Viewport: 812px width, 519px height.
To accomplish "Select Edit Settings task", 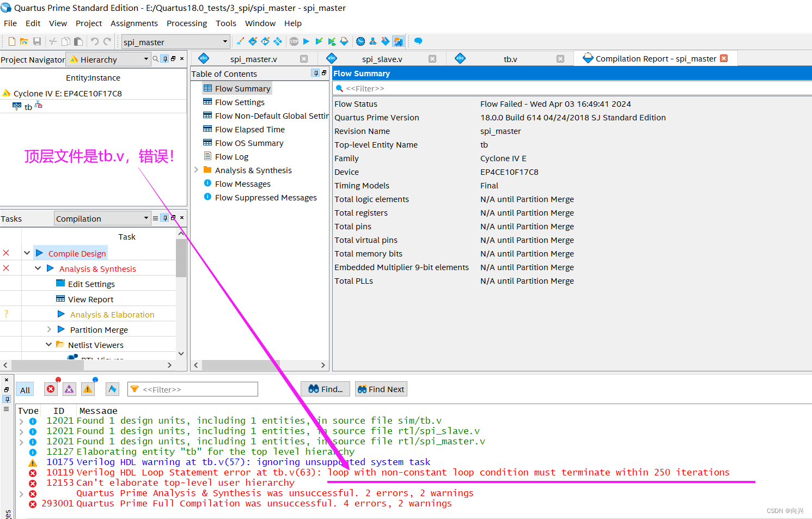I will click(x=91, y=284).
